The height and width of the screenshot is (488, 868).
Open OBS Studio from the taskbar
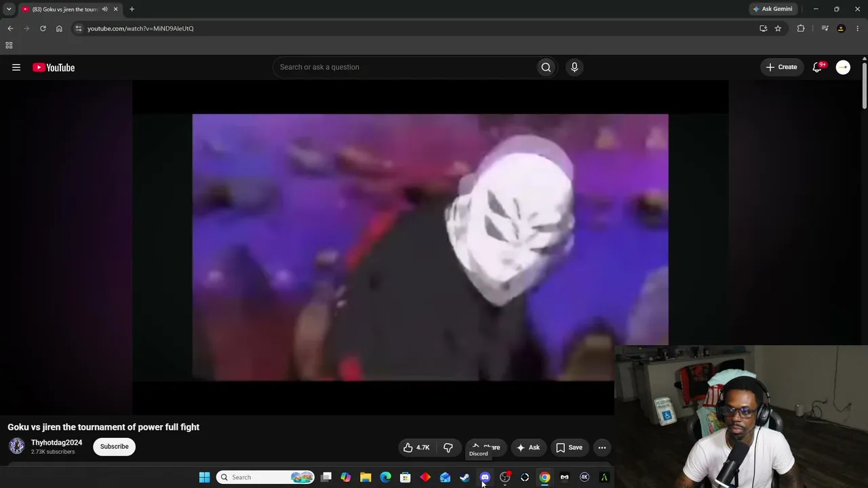point(505,477)
